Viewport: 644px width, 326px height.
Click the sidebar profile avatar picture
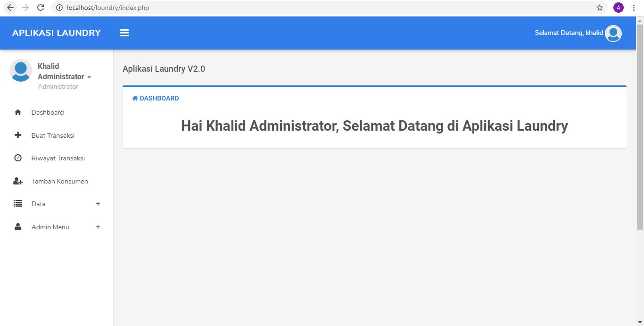click(x=21, y=70)
